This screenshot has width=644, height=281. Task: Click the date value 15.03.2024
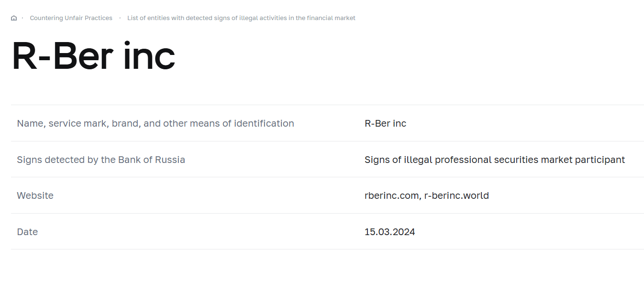pyautogui.click(x=389, y=232)
